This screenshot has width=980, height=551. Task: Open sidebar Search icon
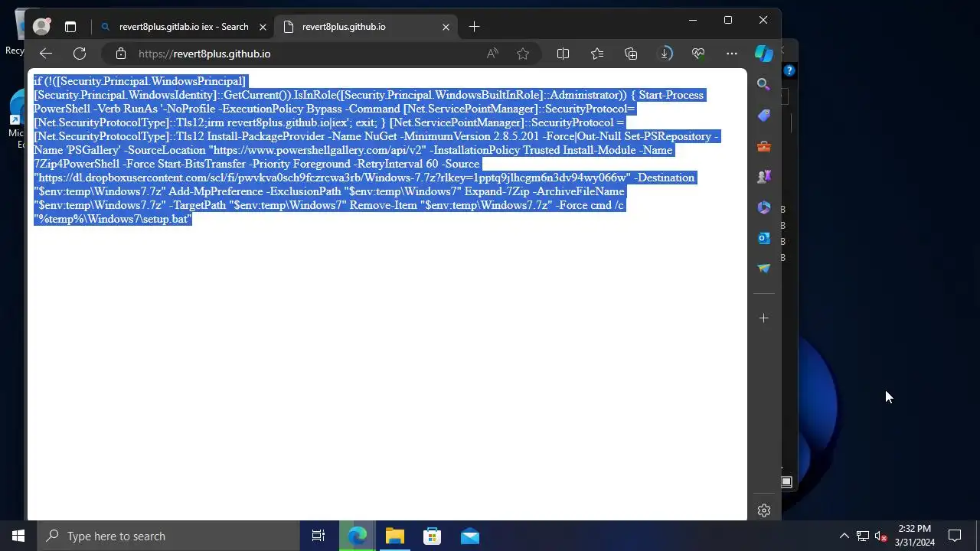(763, 84)
